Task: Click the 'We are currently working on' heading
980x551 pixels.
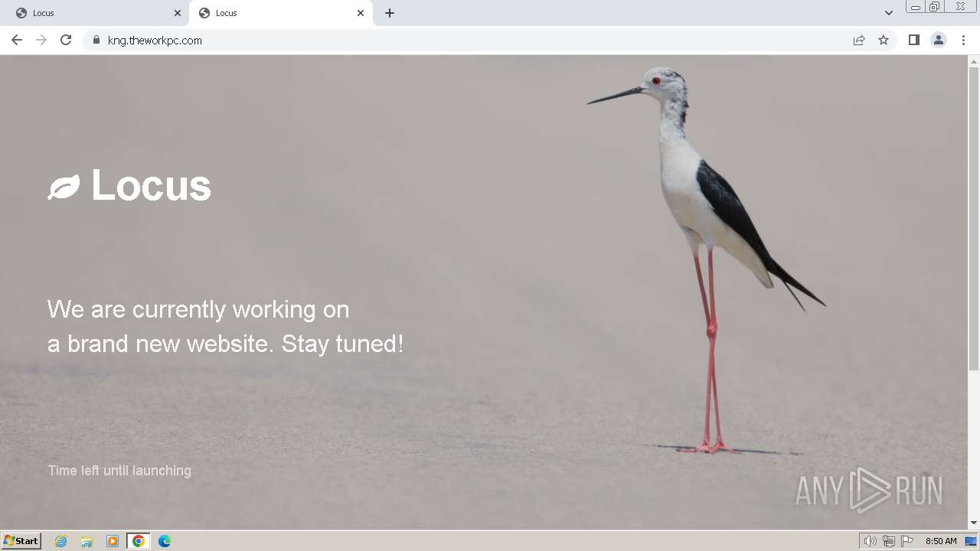Action: coord(198,309)
